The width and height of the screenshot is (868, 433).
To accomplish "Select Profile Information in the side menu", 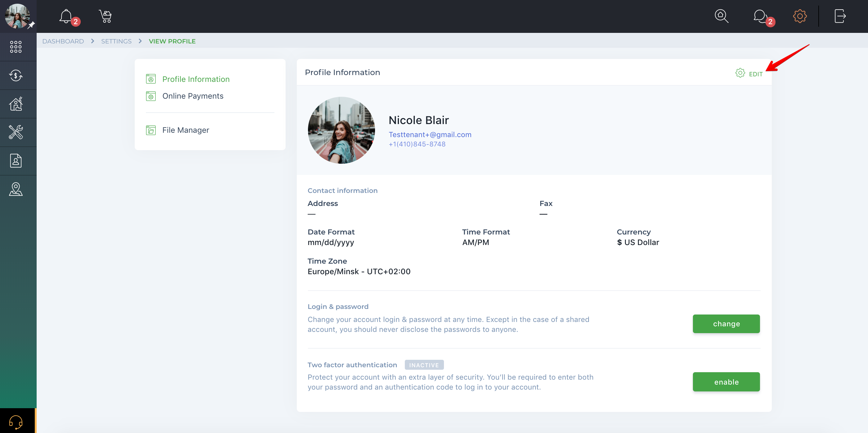I will pyautogui.click(x=196, y=79).
